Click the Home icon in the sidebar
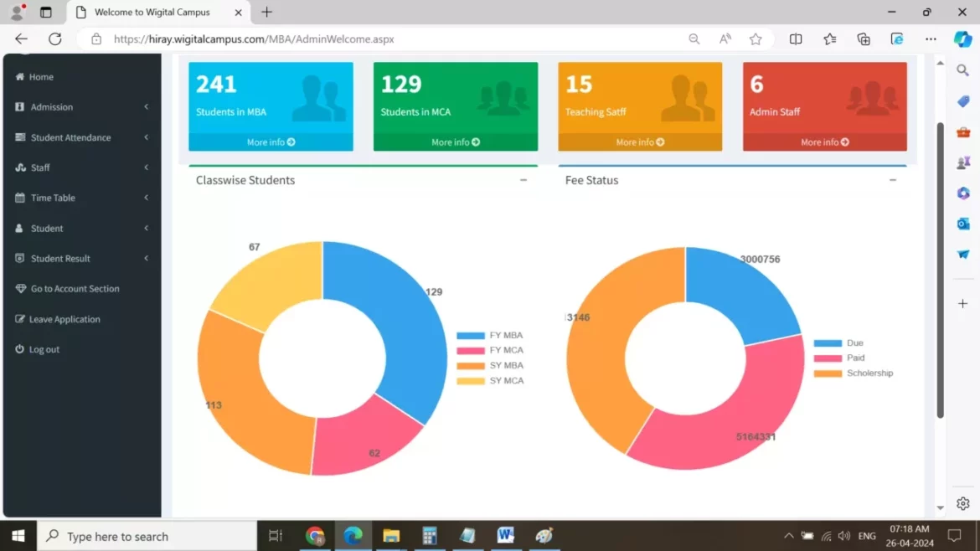The height and width of the screenshot is (551, 980). coord(18,76)
